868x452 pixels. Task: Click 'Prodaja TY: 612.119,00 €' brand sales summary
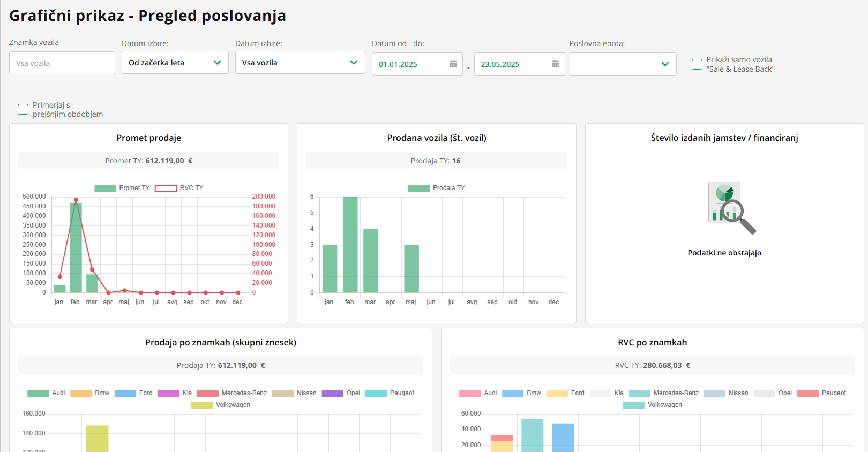[x=221, y=365]
